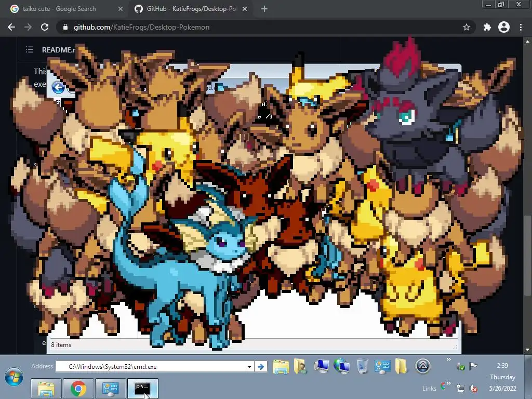The width and height of the screenshot is (532, 399).
Task: Close the taiko cute Google Search tab
Action: click(x=120, y=9)
